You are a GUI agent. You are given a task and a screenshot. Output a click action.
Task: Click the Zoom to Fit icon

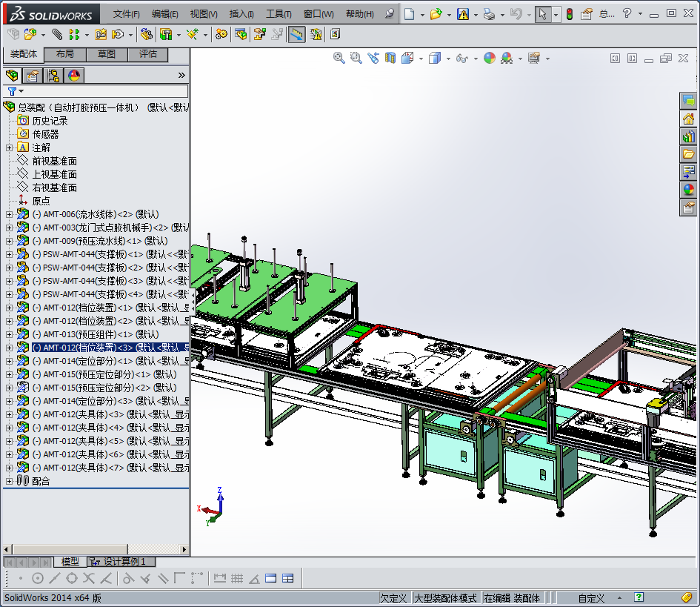pyautogui.click(x=339, y=58)
